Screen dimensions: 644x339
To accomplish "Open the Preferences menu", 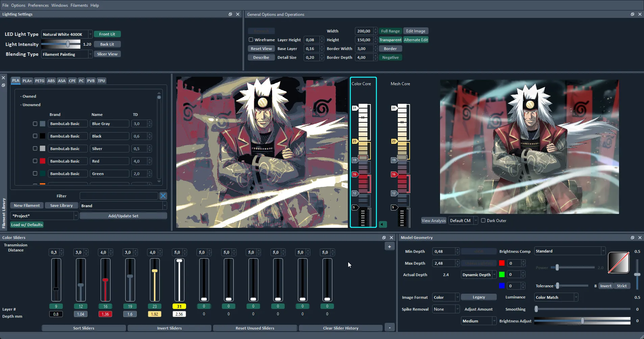I will click(38, 5).
